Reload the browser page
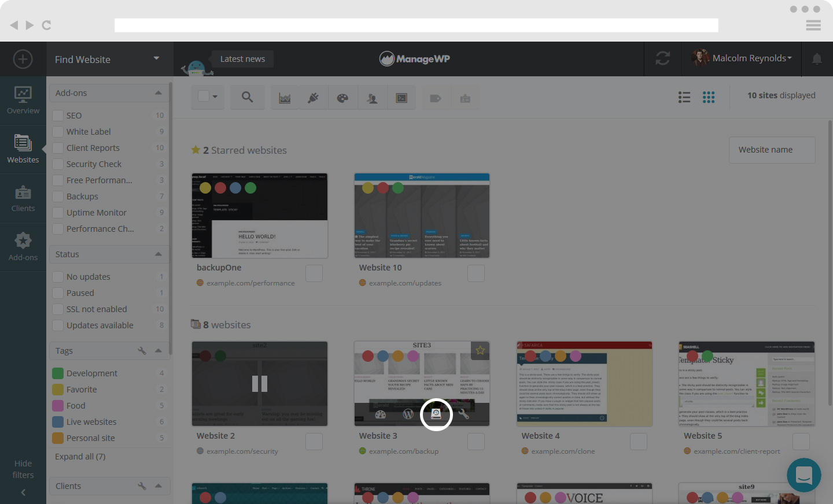The width and height of the screenshot is (833, 504). 47,25
